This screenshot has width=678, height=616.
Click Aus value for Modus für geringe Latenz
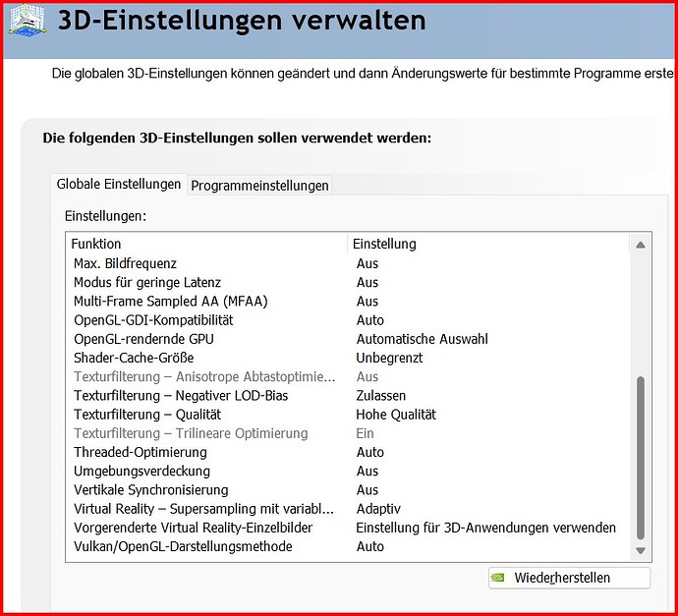[367, 282]
